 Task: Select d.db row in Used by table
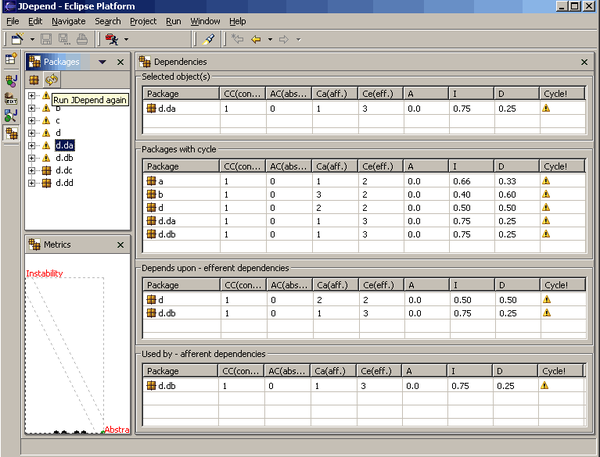[364, 386]
